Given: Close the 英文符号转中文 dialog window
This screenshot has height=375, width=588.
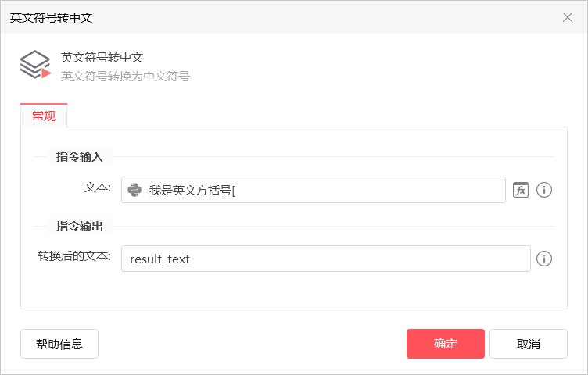Looking at the screenshot, I should click(568, 17).
